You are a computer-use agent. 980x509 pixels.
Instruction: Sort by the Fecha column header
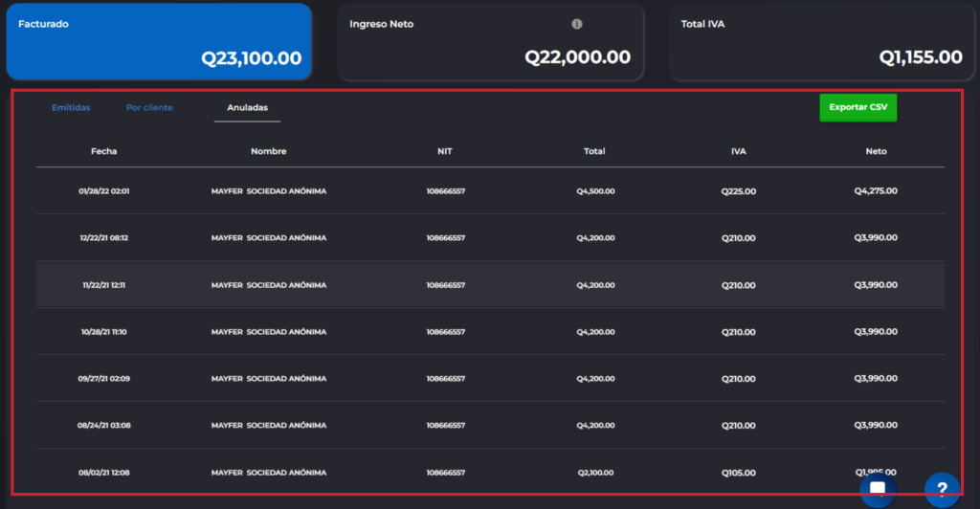(103, 151)
